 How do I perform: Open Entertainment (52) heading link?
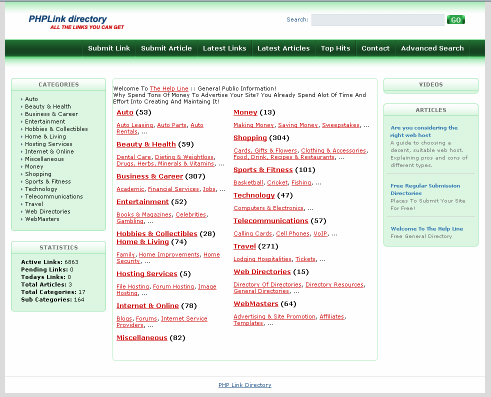[142, 202]
